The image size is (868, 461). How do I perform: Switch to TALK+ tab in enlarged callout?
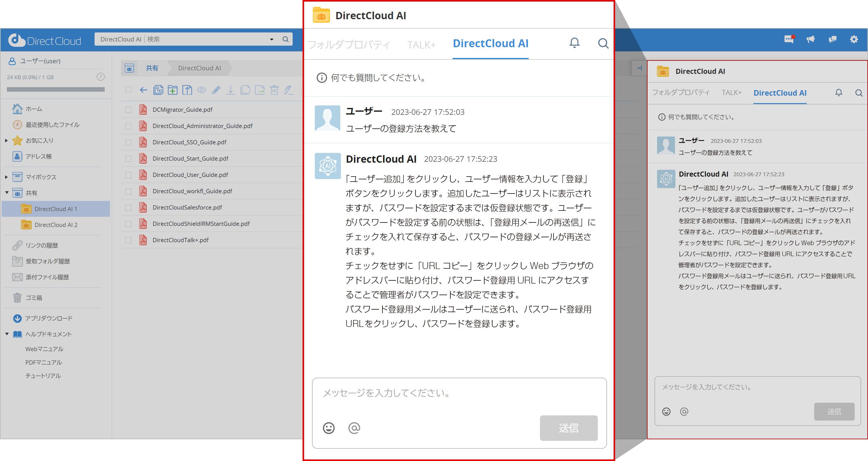[x=421, y=44]
